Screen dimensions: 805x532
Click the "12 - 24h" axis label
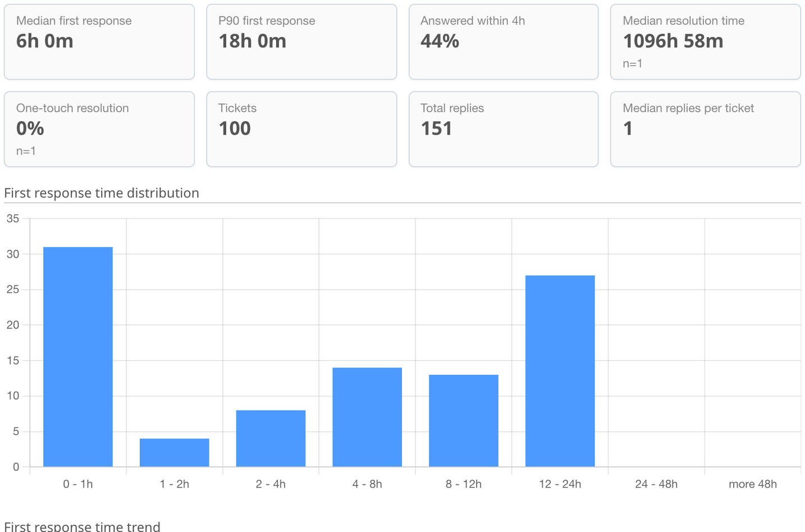560,484
